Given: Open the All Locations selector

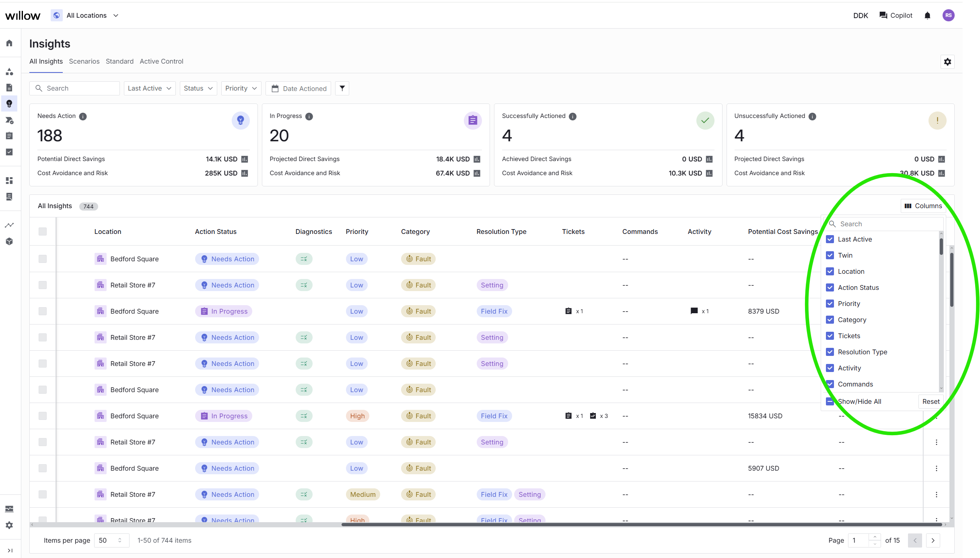Looking at the screenshot, I should [86, 15].
